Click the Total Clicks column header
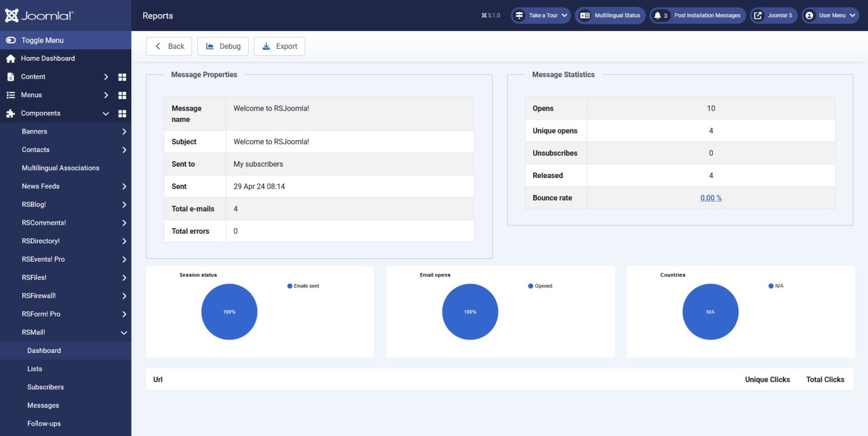 point(825,380)
